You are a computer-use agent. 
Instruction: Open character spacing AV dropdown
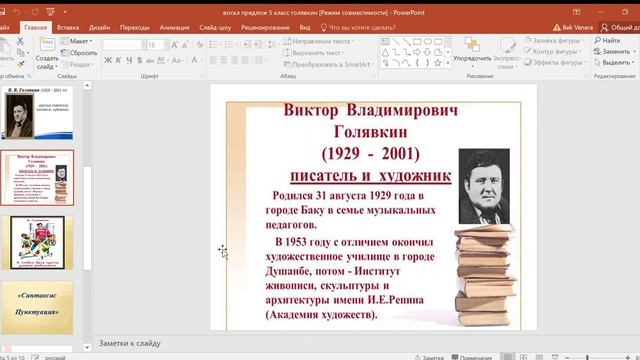tap(162, 60)
